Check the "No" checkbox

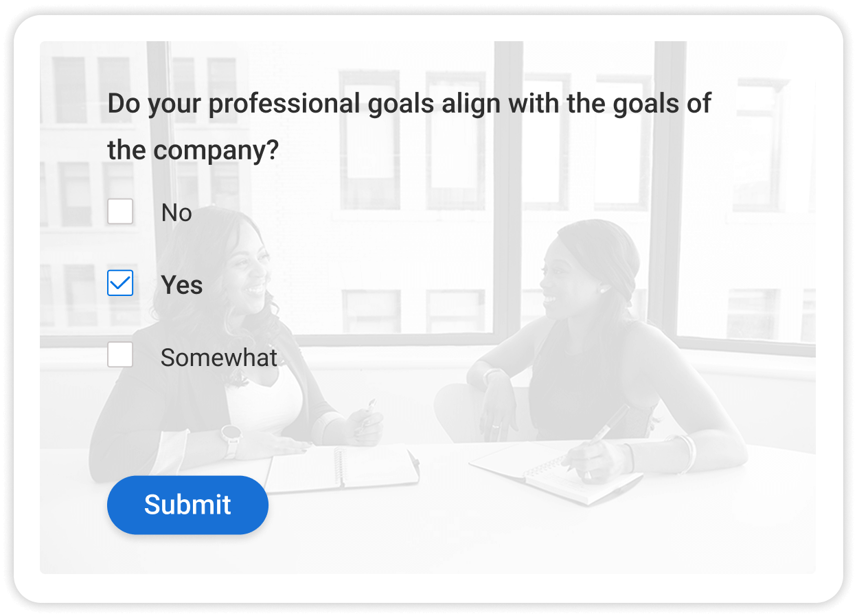point(120,212)
